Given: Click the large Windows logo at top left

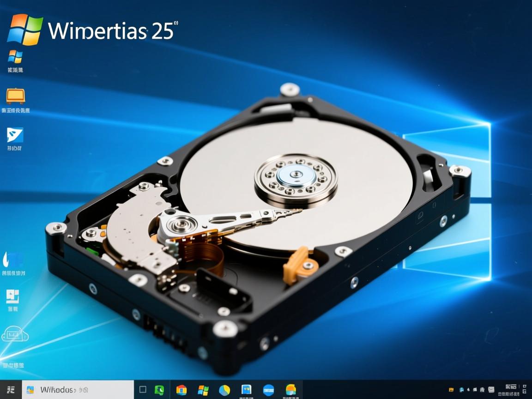Looking at the screenshot, I should [x=25, y=30].
